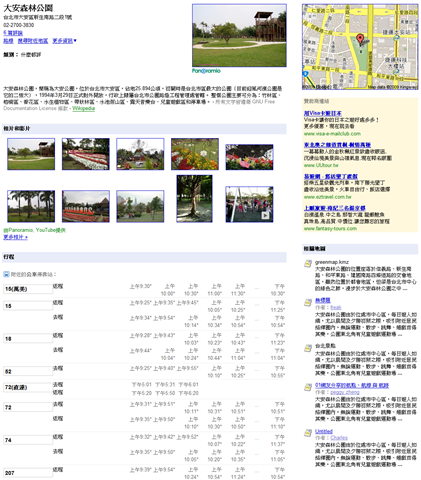Select bus route box 18
Image resolution: width=421 pixels, height=480 pixels.
tap(28, 339)
